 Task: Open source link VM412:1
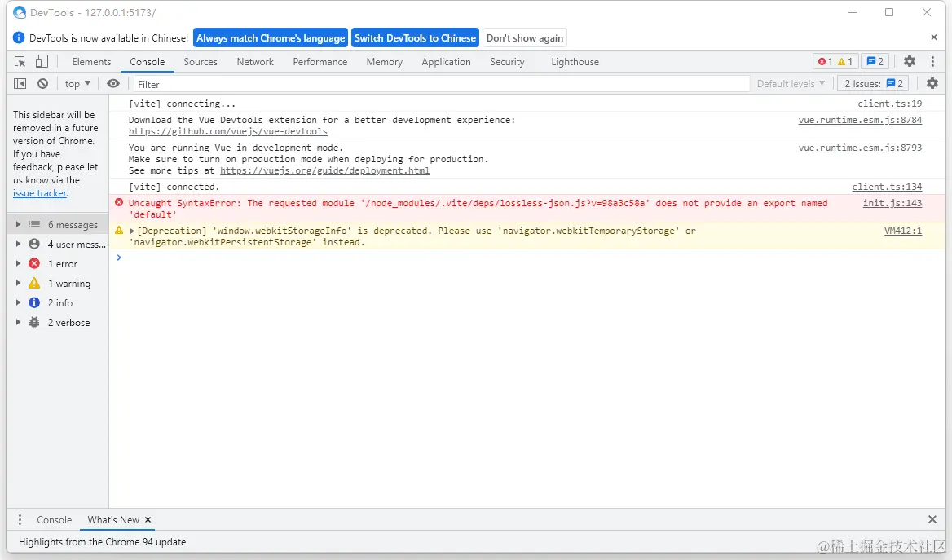(903, 231)
